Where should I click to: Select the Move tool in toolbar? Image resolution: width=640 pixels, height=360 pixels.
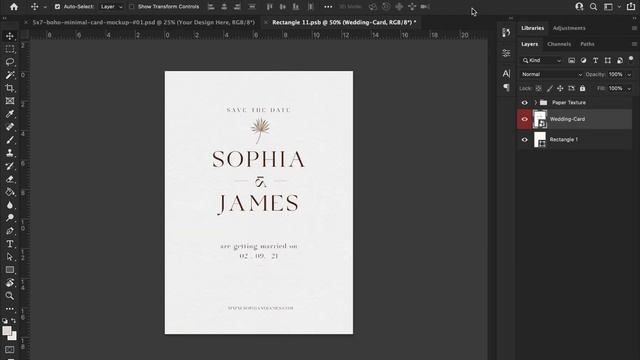pos(10,36)
